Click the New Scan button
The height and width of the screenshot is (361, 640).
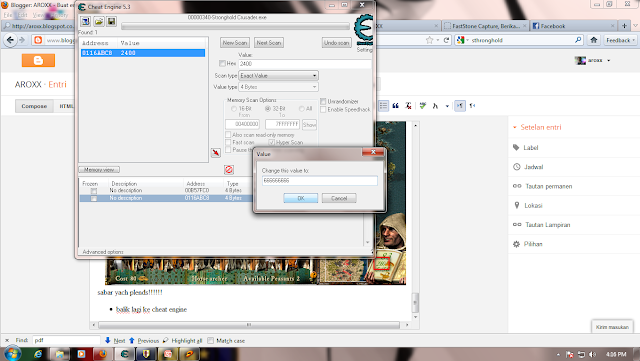pyautogui.click(x=235, y=42)
